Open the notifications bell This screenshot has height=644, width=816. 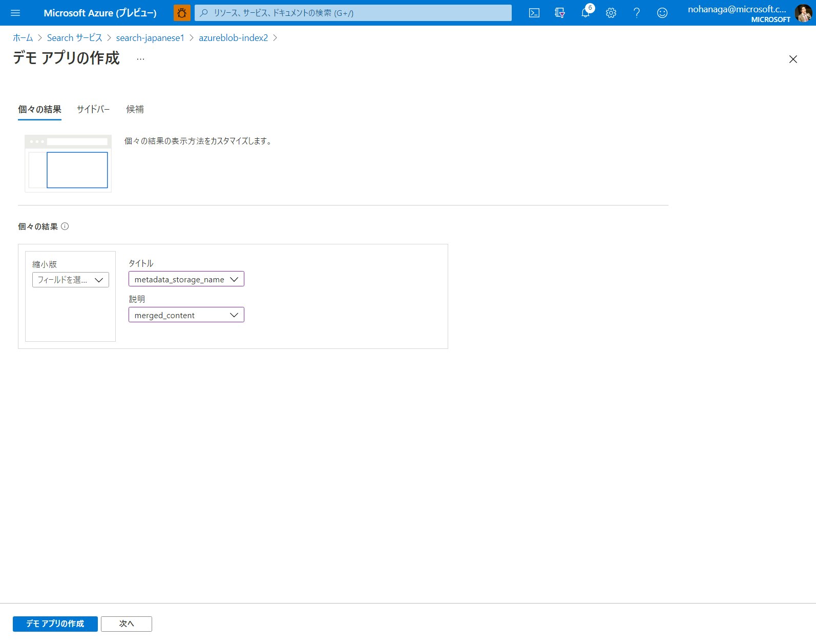coord(585,13)
